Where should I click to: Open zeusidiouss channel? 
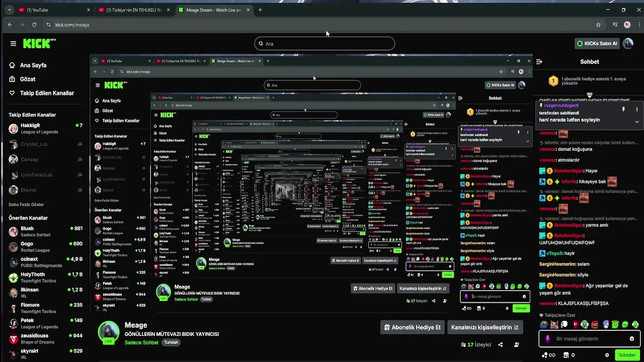45,339
